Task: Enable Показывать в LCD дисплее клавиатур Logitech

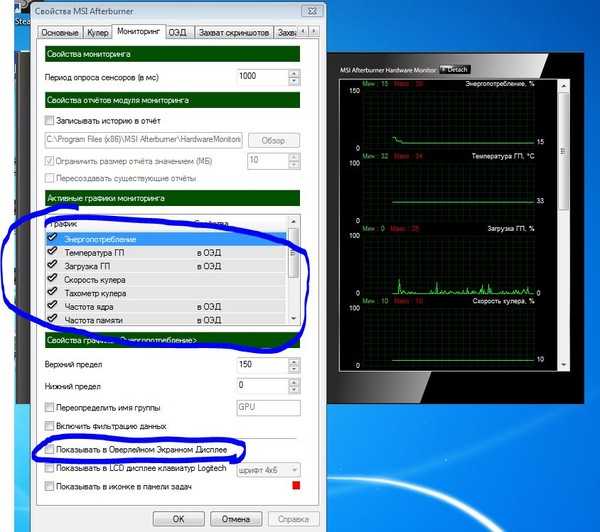Action: coord(49,468)
